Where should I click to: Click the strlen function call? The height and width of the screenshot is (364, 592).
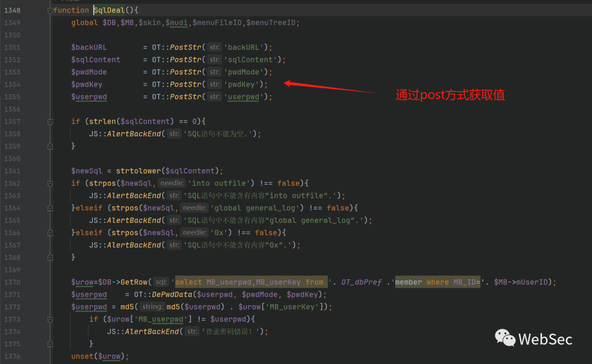(x=103, y=122)
